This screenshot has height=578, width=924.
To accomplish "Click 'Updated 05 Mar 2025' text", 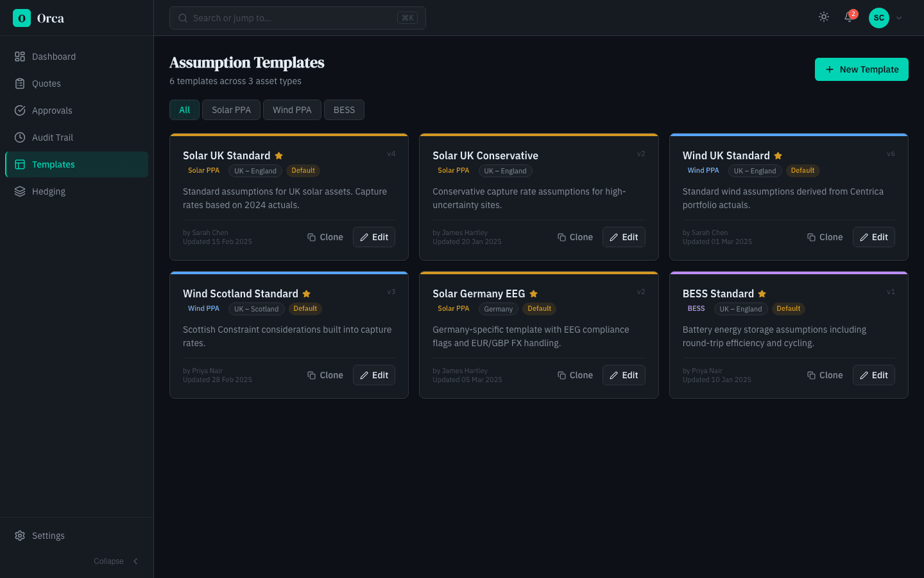I will pos(467,380).
